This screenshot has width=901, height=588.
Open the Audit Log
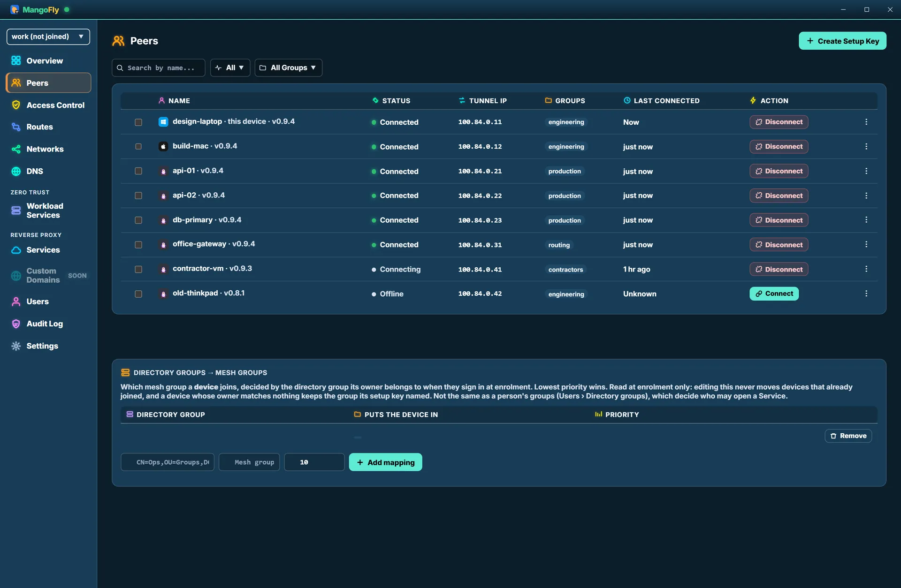click(45, 324)
